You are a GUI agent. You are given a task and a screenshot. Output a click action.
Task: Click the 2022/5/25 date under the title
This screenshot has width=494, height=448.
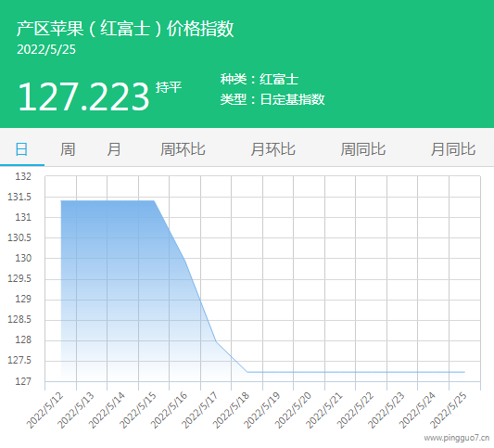coord(46,49)
